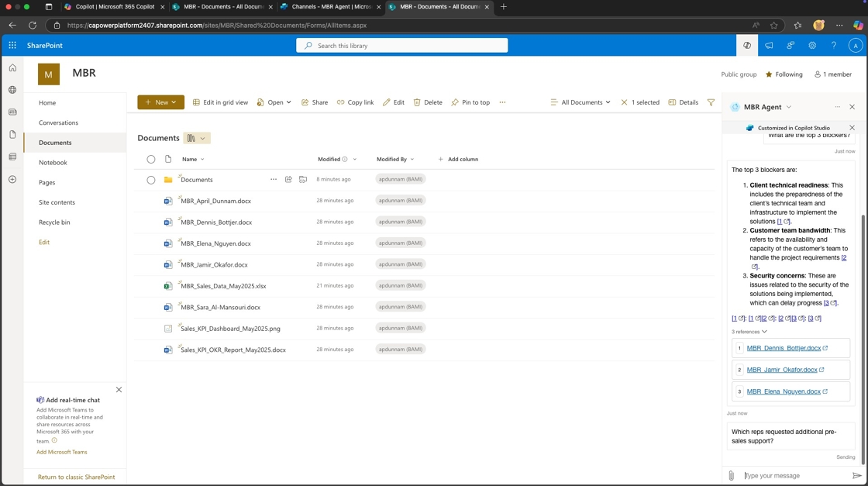Click the Pin to top toolbar button
Screen dimensions: 868x486
[x=470, y=102]
